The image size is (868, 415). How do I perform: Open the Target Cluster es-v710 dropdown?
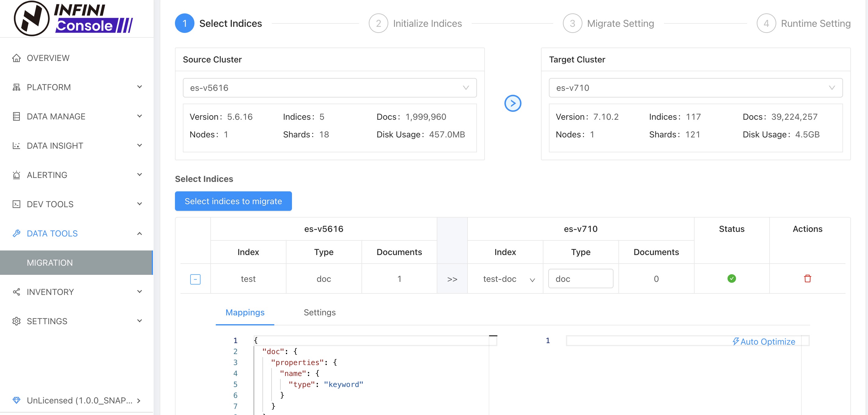(695, 88)
